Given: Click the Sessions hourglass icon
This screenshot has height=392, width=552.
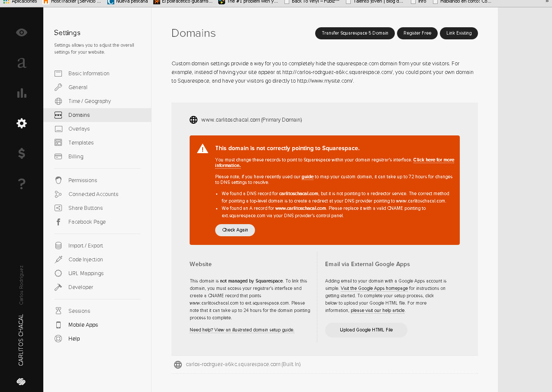Looking at the screenshot, I should pyautogui.click(x=58, y=311).
